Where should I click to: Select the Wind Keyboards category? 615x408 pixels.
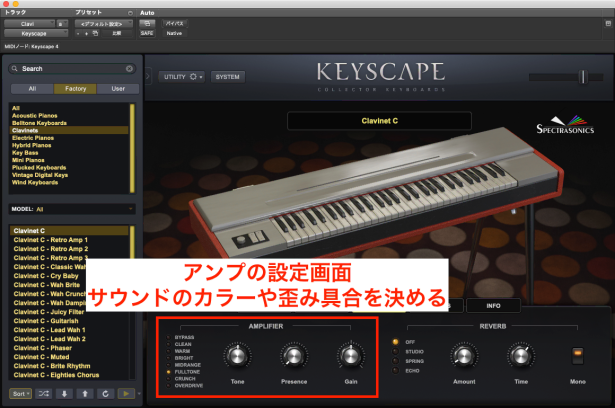[x=35, y=182]
